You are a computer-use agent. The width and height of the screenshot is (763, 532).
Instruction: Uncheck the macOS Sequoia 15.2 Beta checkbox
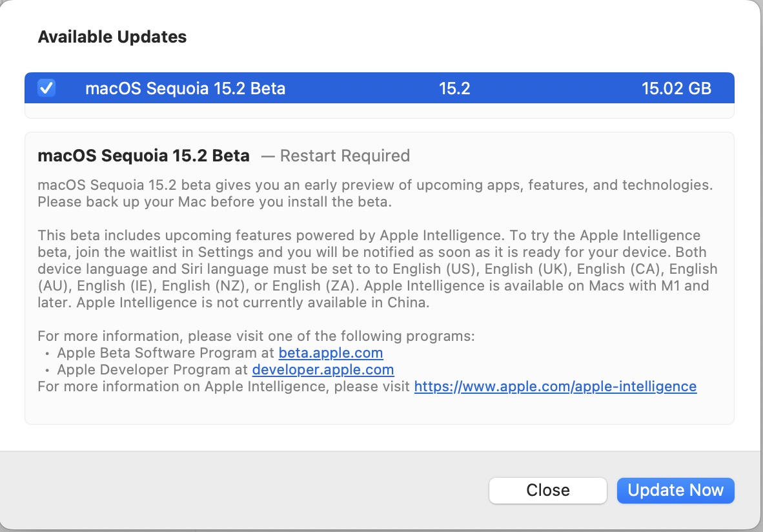(x=46, y=88)
